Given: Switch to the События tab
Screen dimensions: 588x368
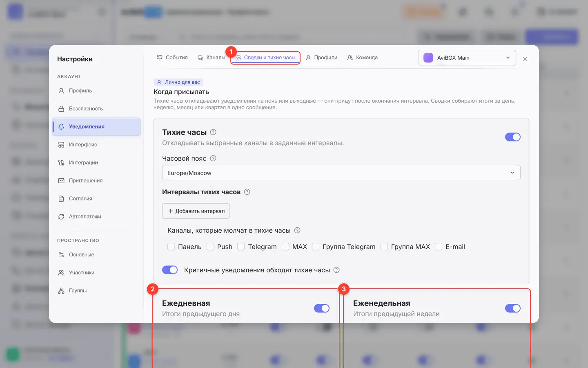Looking at the screenshot, I should point(172,58).
